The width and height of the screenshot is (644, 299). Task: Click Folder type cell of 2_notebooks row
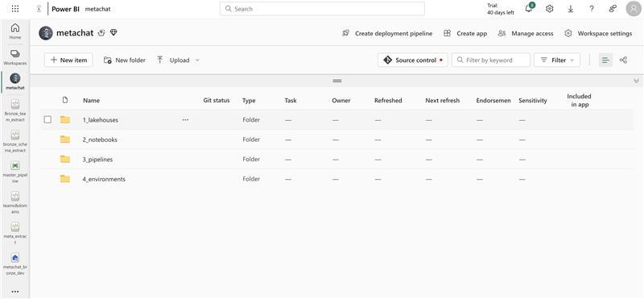point(251,139)
